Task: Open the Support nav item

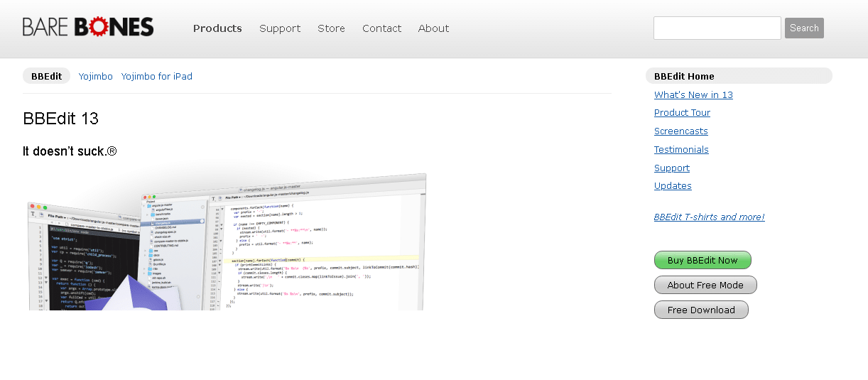Action: 280,28
